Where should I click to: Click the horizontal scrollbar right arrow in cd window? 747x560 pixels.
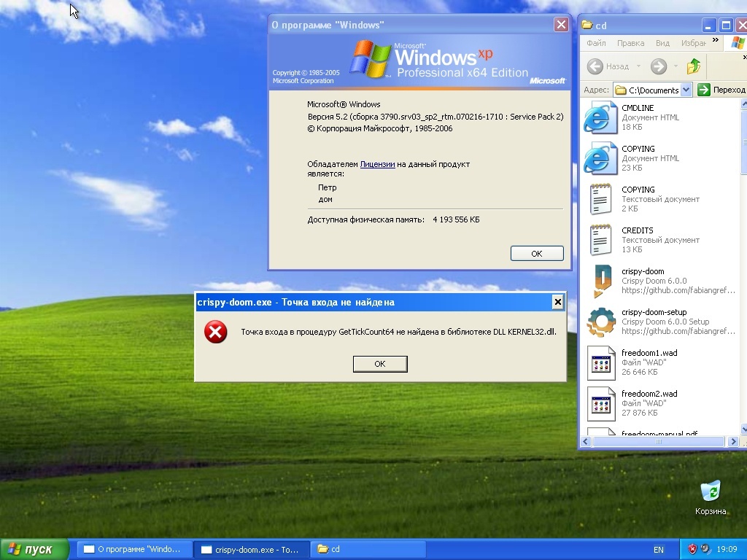pos(734,441)
